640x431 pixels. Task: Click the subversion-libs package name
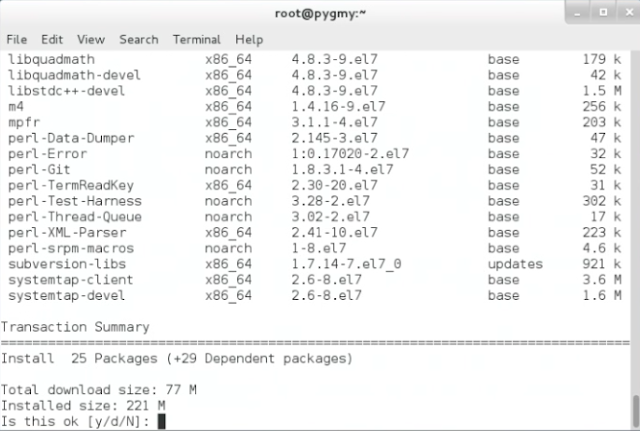click(67, 264)
